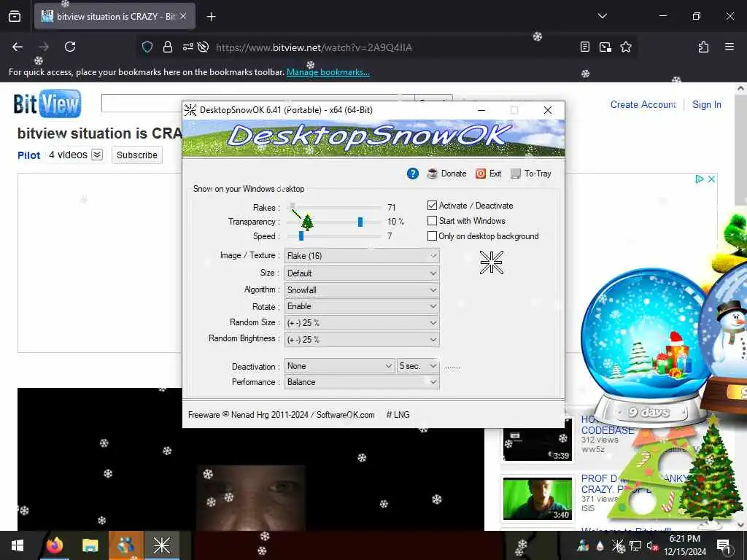Open the Performance dropdown showing Balance
Viewport: 747px width, 560px height.
coord(362,382)
